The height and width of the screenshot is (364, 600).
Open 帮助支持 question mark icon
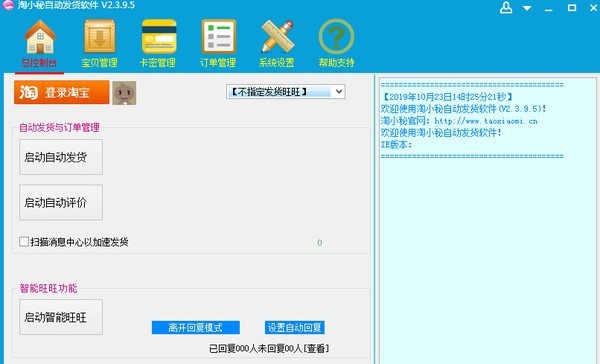click(x=336, y=37)
